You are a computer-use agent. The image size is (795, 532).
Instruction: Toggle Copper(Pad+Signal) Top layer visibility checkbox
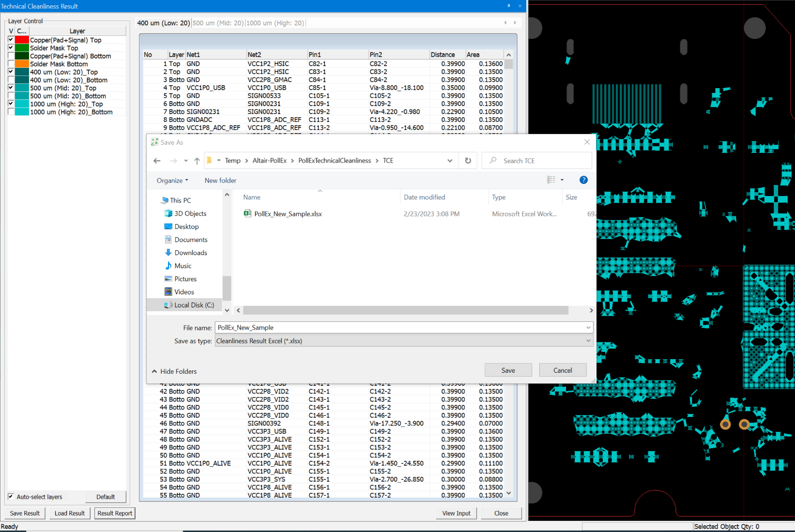[11, 40]
